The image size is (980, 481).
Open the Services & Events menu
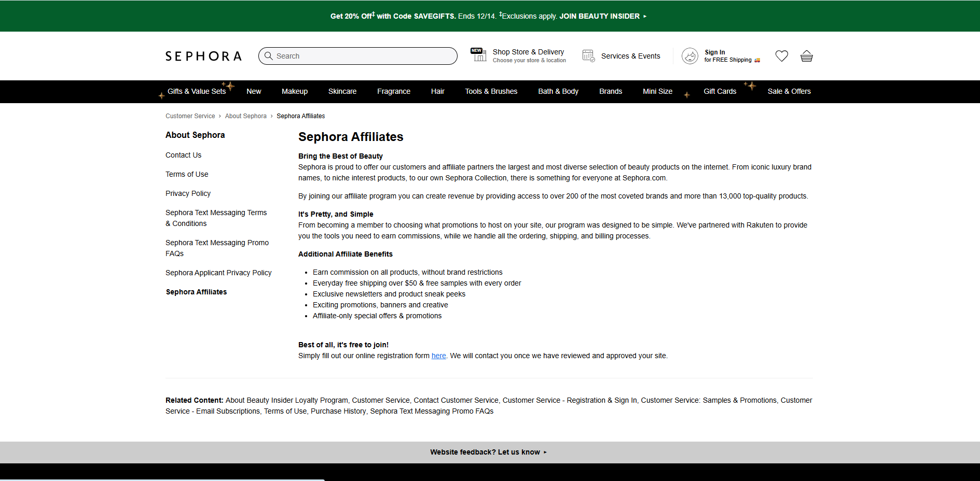[630, 56]
